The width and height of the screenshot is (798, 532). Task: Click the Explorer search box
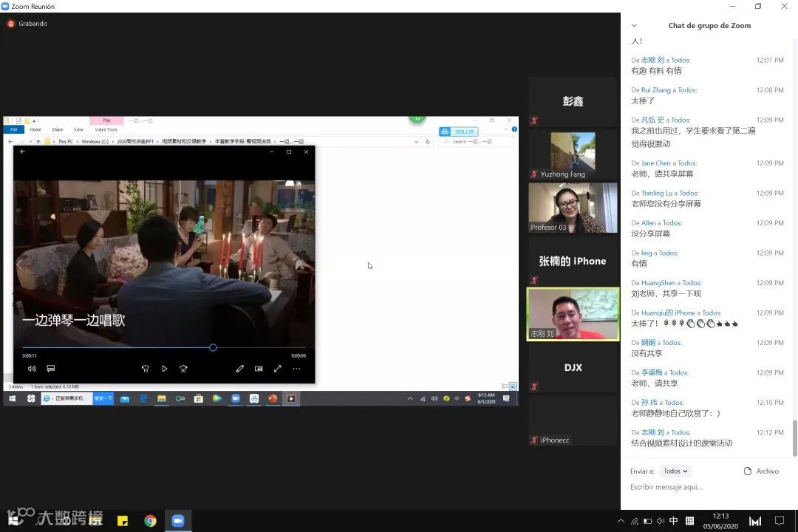(x=476, y=142)
